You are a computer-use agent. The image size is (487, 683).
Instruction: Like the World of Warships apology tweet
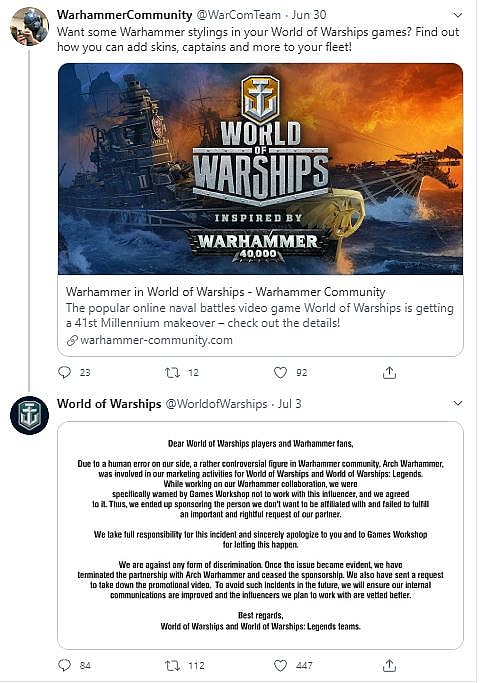[x=280, y=665]
